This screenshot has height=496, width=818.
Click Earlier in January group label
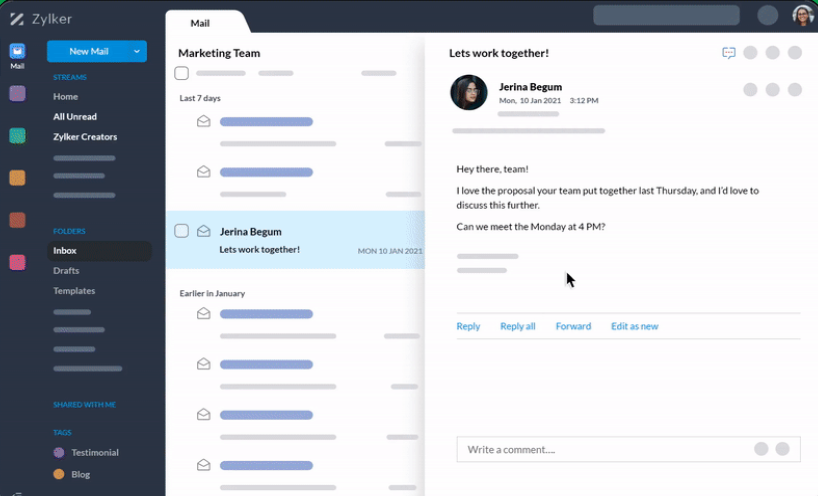point(212,293)
